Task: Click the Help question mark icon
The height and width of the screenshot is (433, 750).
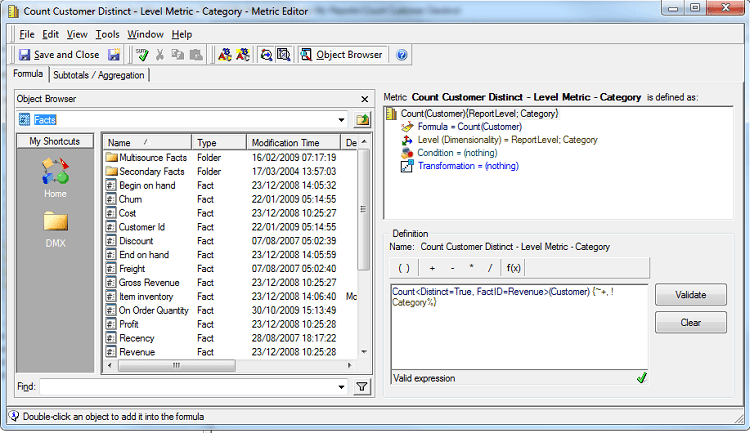Action: coord(402,55)
